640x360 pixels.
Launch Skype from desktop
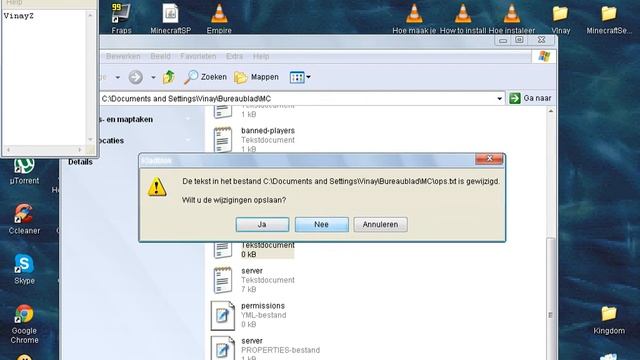[24, 269]
